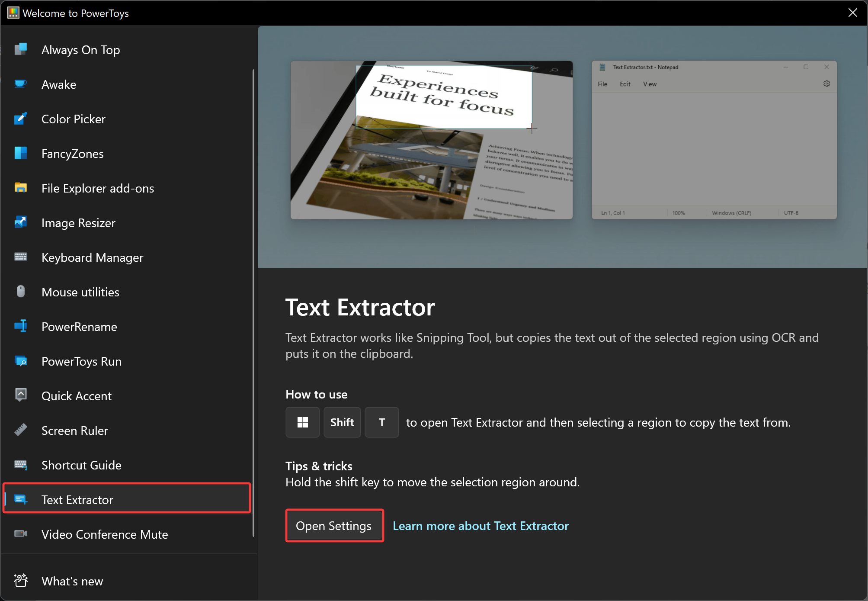Image resolution: width=868 pixels, height=601 pixels.
Task: Select Awake in the sidebar
Action: coord(126,84)
